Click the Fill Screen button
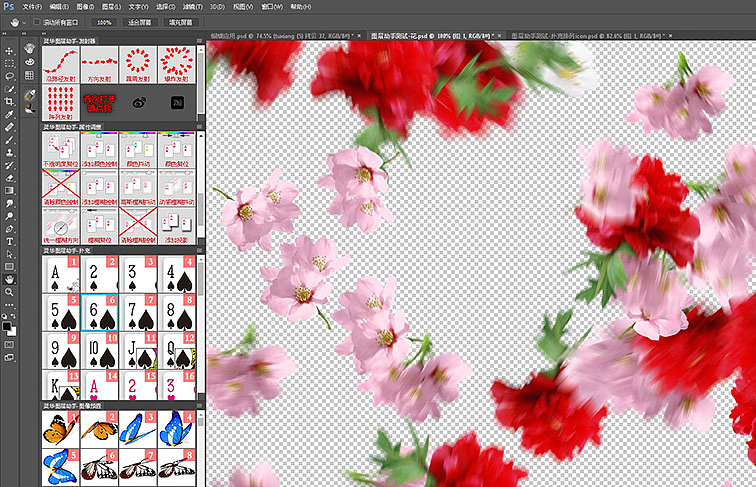The image size is (756, 487). click(180, 22)
